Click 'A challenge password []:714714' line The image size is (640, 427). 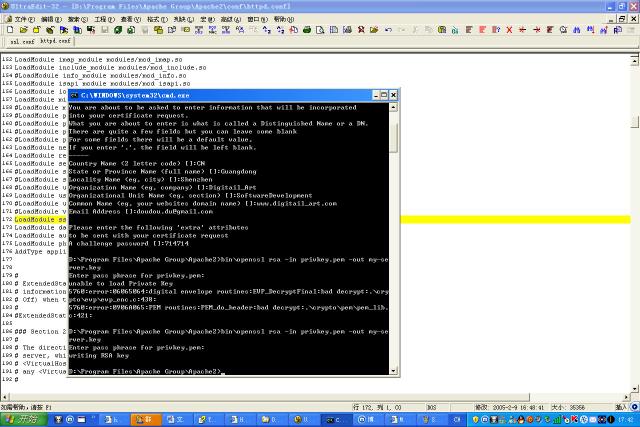129,243
